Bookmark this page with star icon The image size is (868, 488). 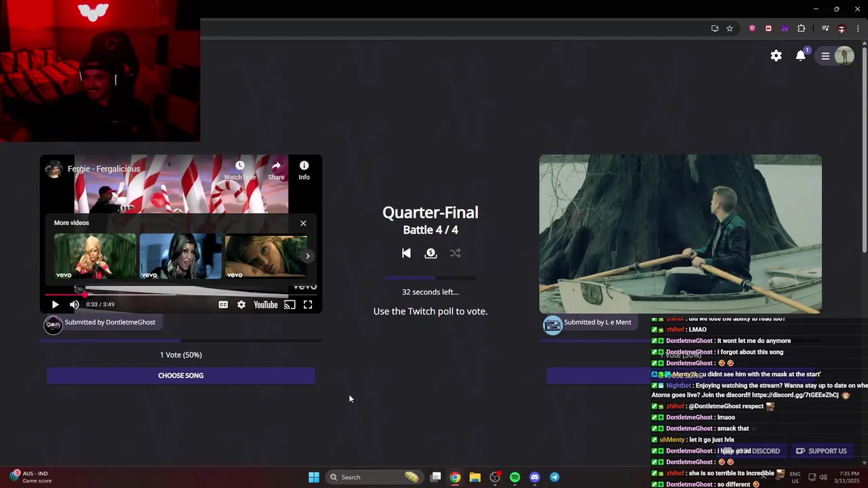(730, 28)
